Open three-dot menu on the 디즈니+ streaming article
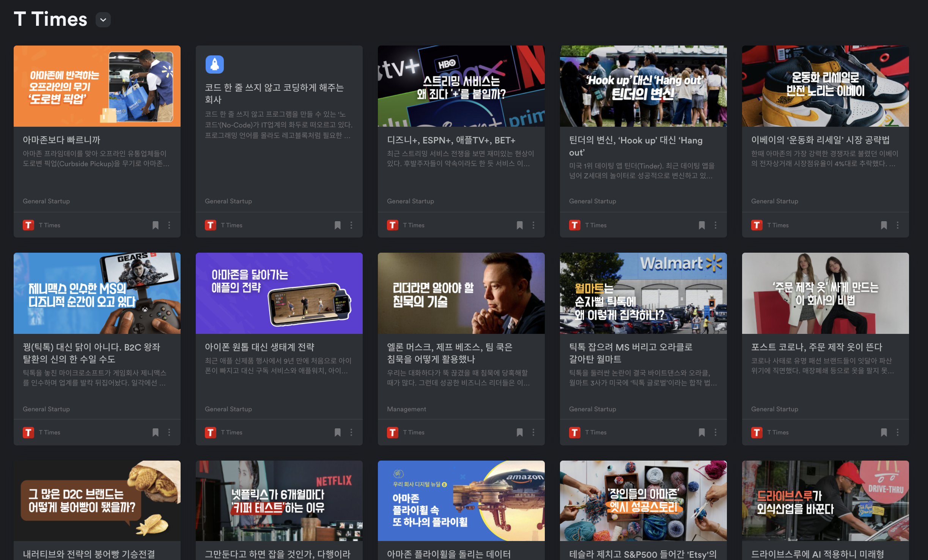The image size is (928, 560). pos(533,225)
